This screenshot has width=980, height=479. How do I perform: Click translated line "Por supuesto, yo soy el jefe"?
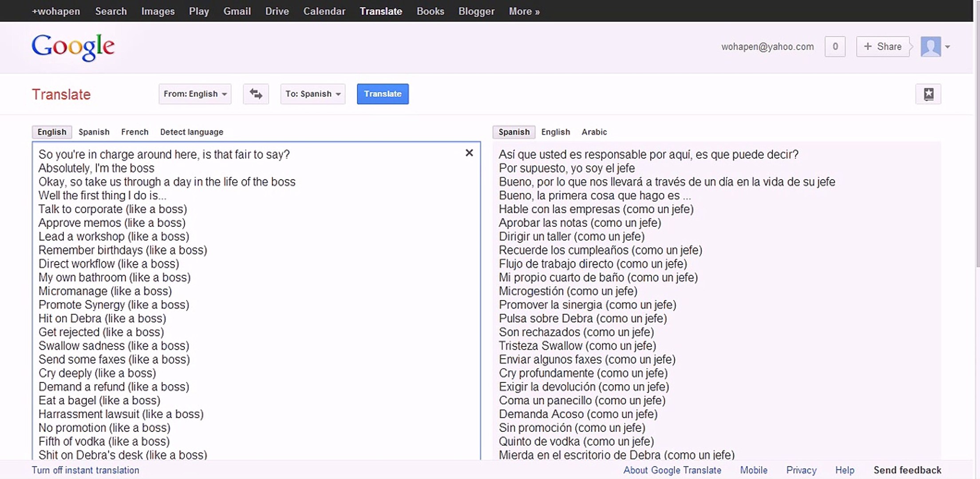[567, 168]
